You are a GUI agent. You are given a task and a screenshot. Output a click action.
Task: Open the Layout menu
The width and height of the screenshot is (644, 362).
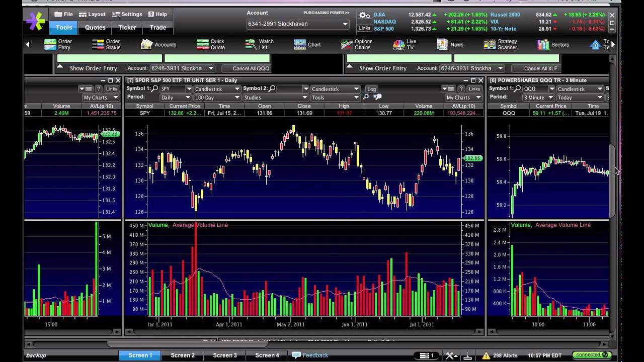(93, 14)
